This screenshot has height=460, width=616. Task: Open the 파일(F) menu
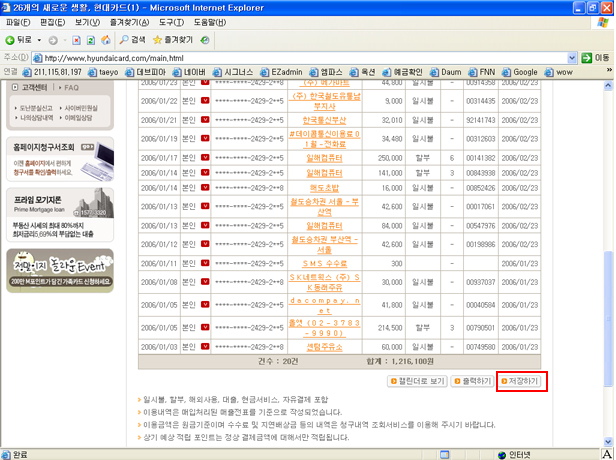coord(19,21)
